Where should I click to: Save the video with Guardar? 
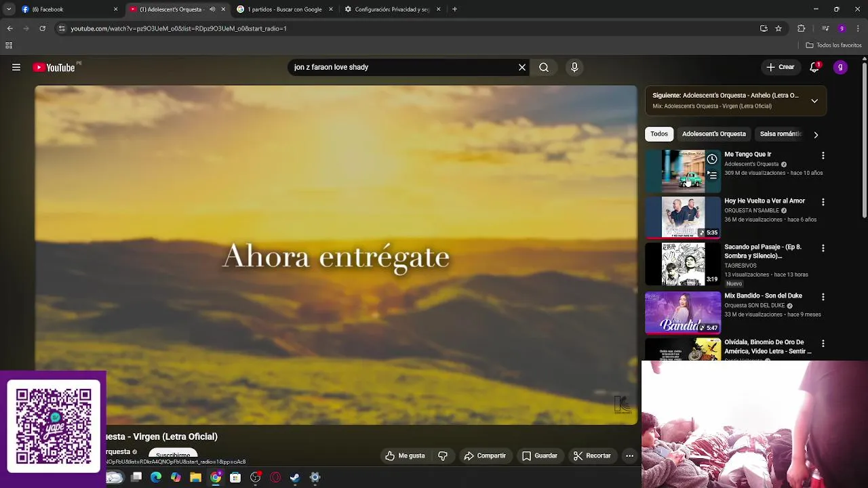540,456
